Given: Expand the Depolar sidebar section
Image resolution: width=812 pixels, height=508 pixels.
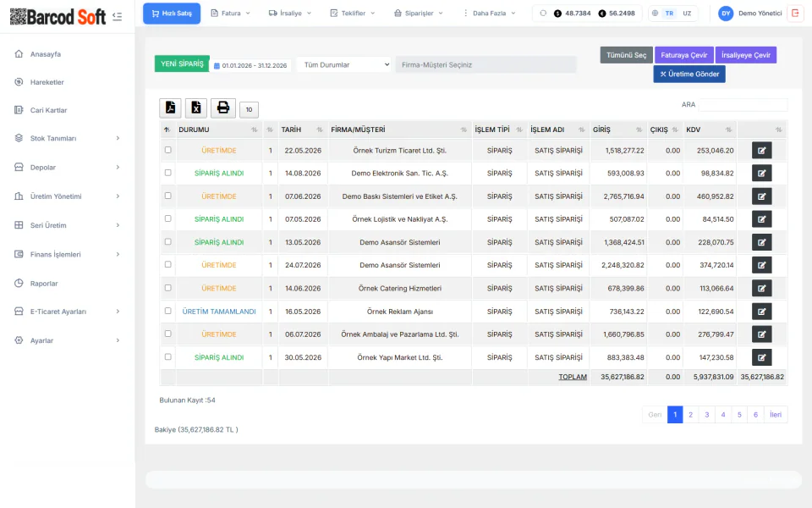Looking at the screenshot, I should pos(68,168).
